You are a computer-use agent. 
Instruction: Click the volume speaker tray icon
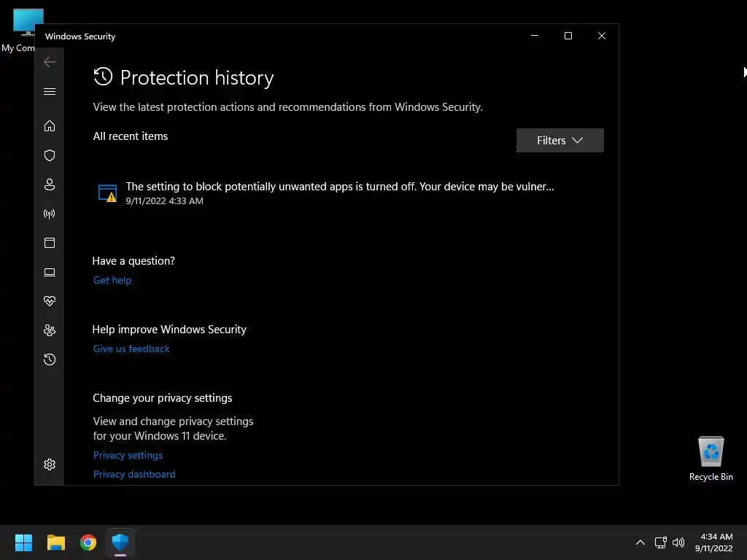678,542
